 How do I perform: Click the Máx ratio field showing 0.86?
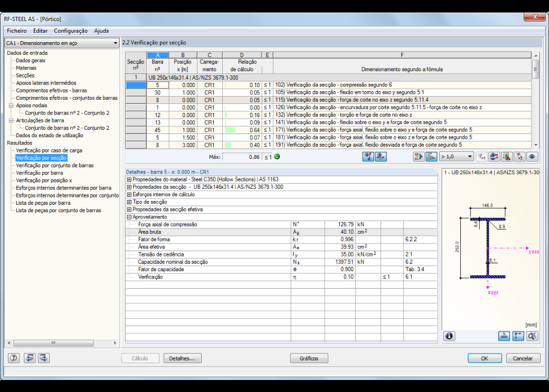pyautogui.click(x=242, y=157)
